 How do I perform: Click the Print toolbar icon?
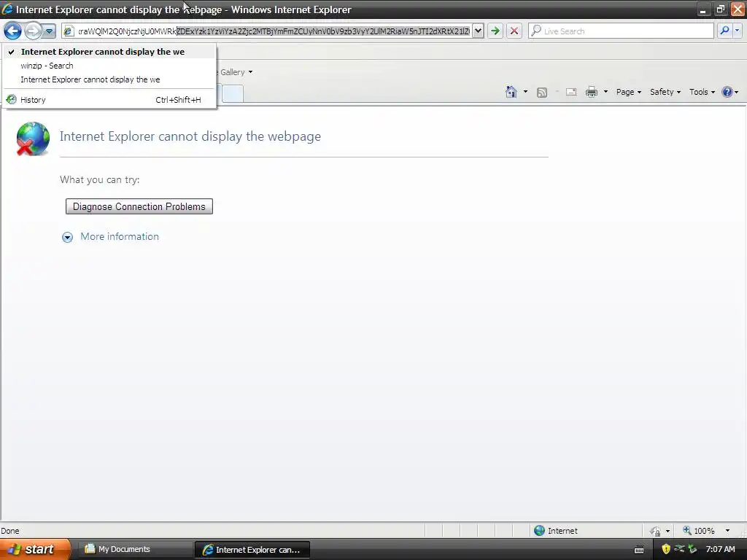pos(591,92)
